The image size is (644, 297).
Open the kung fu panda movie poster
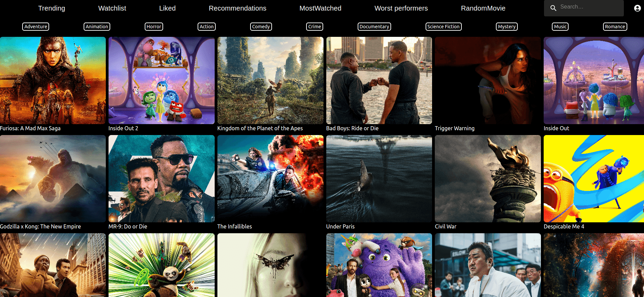(x=161, y=265)
